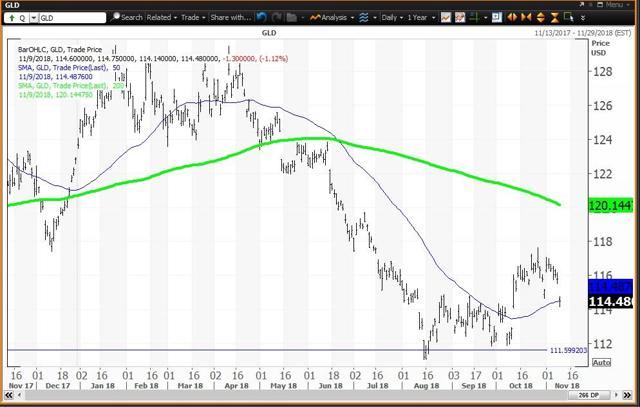Click the blue undo arrow icon
This screenshot has width=640, height=407.
[x=262, y=18]
